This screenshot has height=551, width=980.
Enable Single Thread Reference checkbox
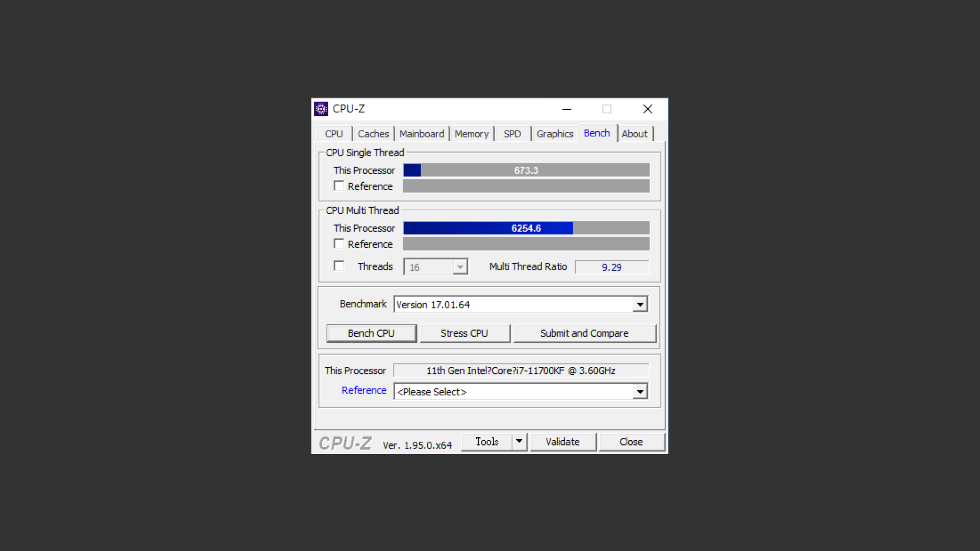pyautogui.click(x=339, y=186)
